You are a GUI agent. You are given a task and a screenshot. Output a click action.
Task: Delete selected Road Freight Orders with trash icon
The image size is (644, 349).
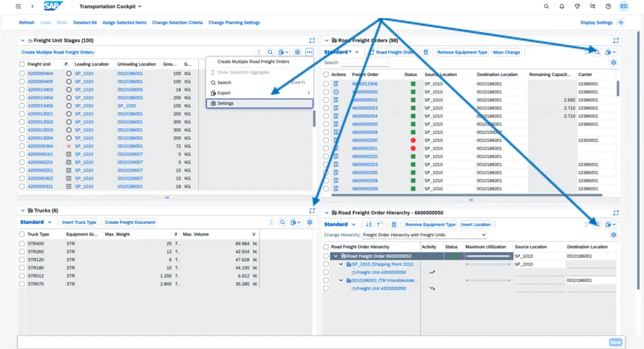click(426, 52)
